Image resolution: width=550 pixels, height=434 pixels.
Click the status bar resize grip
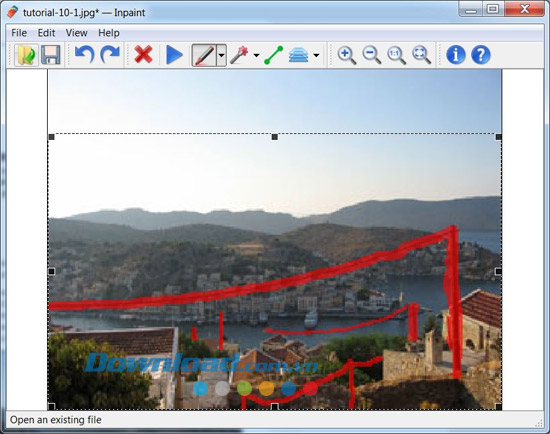coord(538,423)
